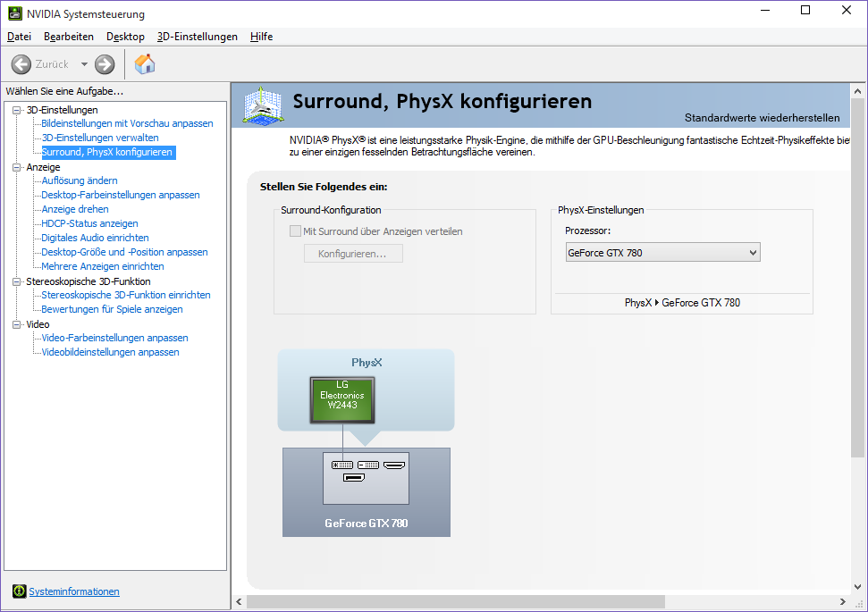The height and width of the screenshot is (612, 868).
Task: Click the Forward arrow icon
Action: [104, 64]
